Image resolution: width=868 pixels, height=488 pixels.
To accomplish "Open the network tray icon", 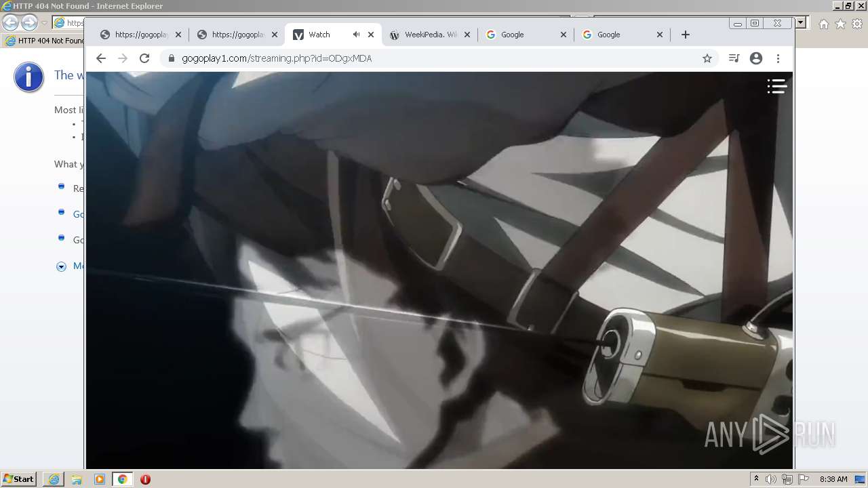I will [787, 479].
